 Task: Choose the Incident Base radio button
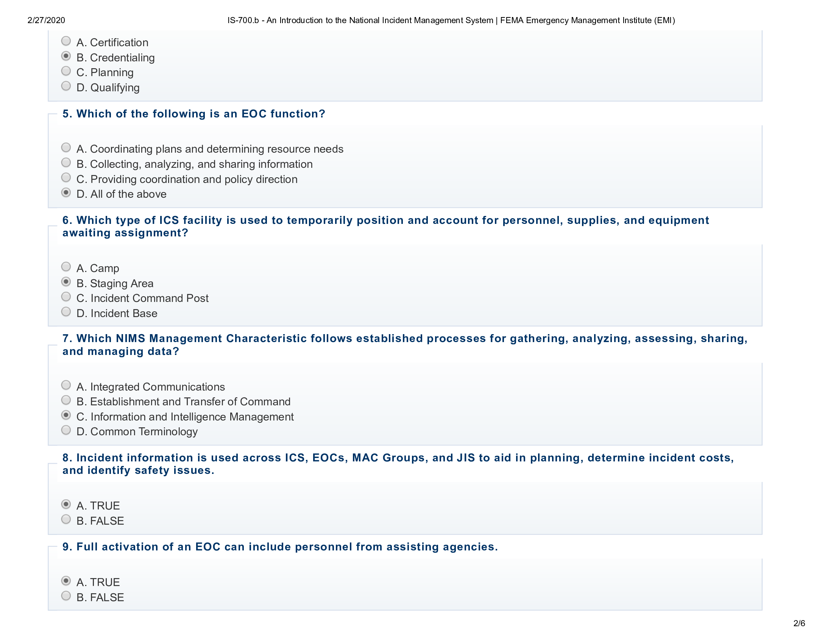point(66,312)
